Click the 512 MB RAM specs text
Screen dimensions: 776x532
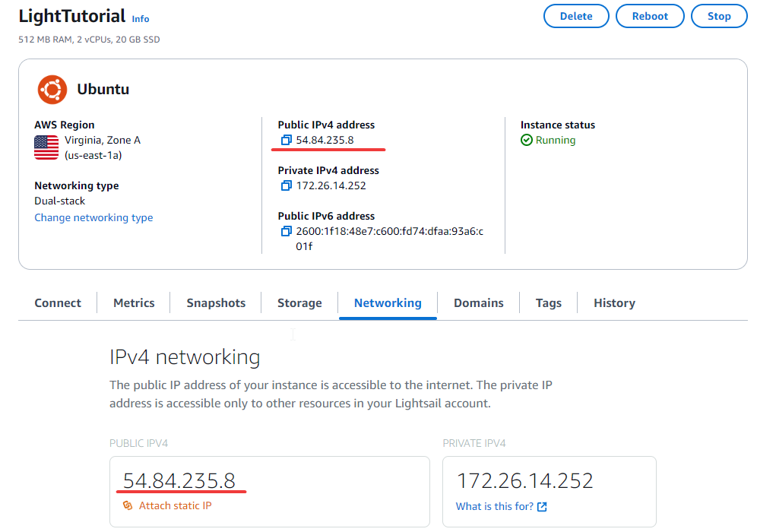[x=89, y=40]
